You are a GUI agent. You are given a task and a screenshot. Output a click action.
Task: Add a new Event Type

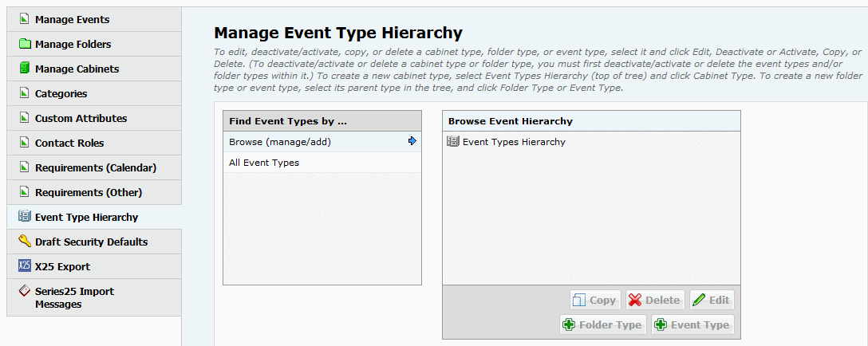693,324
